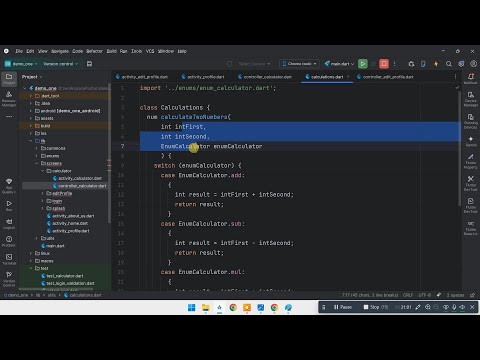Close the calculations.dart tab

[x=348, y=77]
